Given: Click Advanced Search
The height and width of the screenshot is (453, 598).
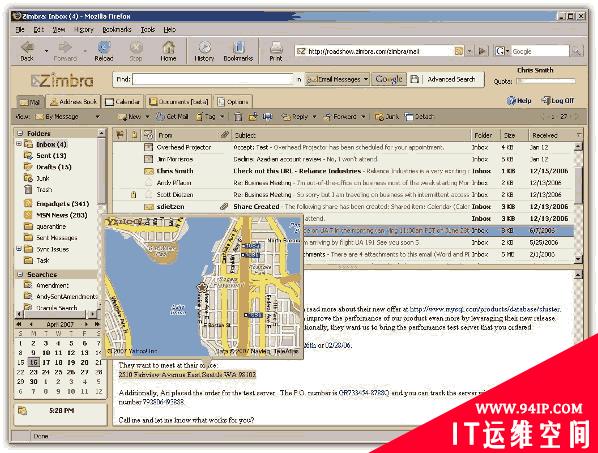Looking at the screenshot, I should (x=451, y=79).
